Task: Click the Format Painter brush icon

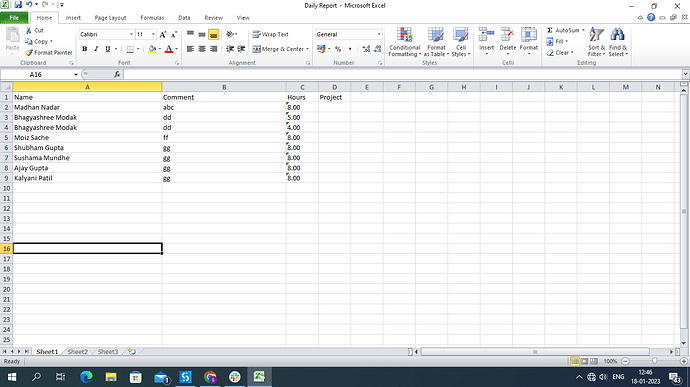Action: [29, 52]
